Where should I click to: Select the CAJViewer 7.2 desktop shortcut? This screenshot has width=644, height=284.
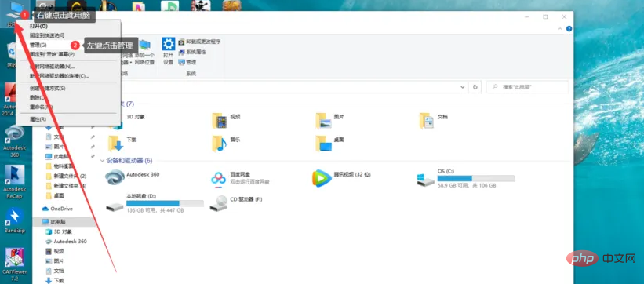tap(14, 264)
